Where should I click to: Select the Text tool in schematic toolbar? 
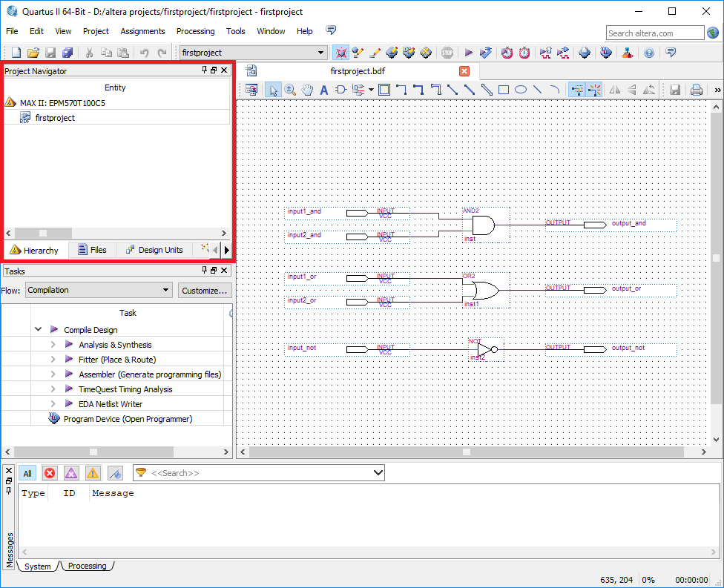pos(324,90)
